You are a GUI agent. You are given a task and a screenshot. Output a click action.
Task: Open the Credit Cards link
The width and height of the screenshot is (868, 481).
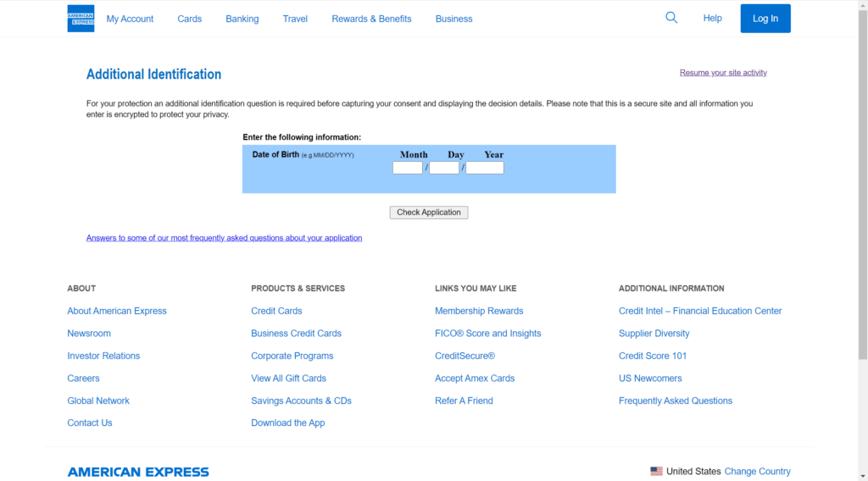[x=276, y=311]
